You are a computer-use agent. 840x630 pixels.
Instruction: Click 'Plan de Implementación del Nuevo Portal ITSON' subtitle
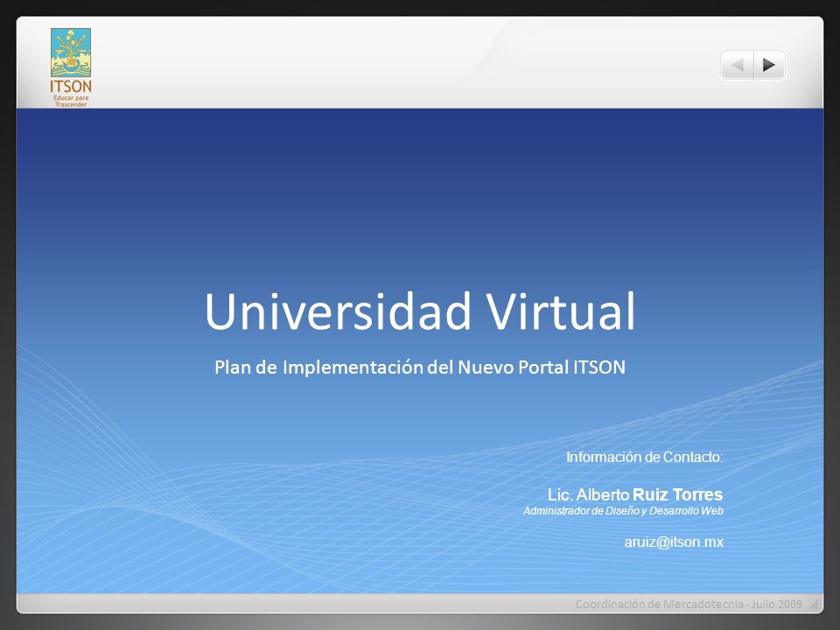420,367
